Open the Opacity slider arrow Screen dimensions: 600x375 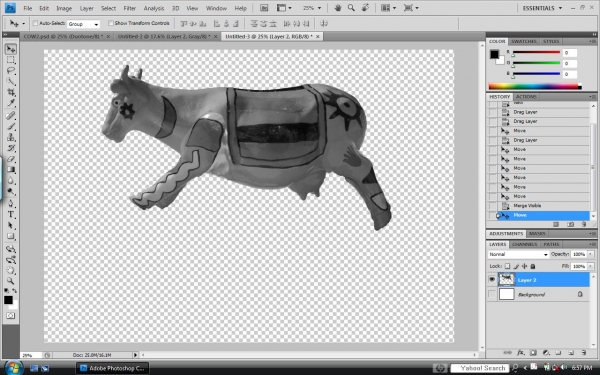pyautogui.click(x=591, y=254)
